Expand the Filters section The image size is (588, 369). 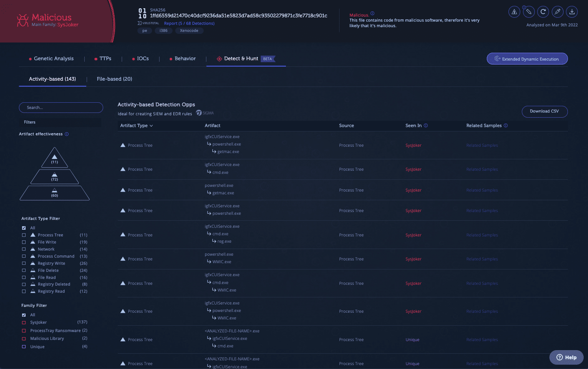point(60,122)
